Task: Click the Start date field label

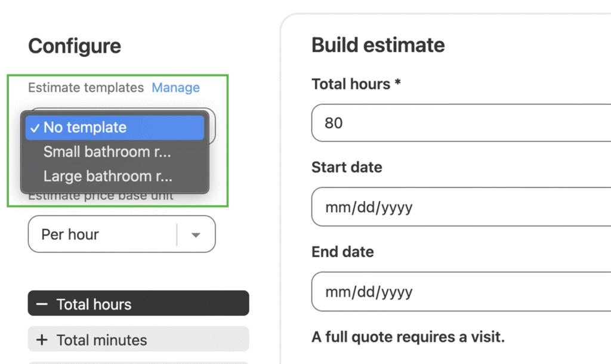Action: click(347, 167)
